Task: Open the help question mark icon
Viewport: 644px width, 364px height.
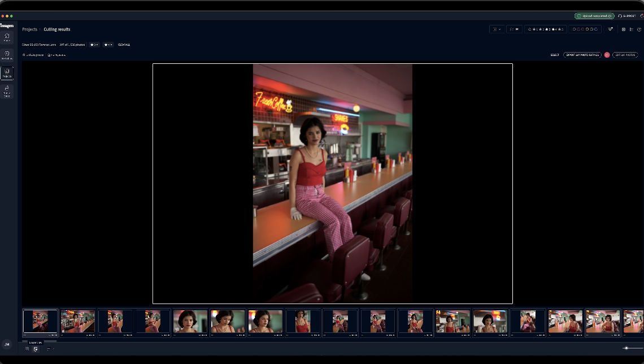Action: point(639,29)
